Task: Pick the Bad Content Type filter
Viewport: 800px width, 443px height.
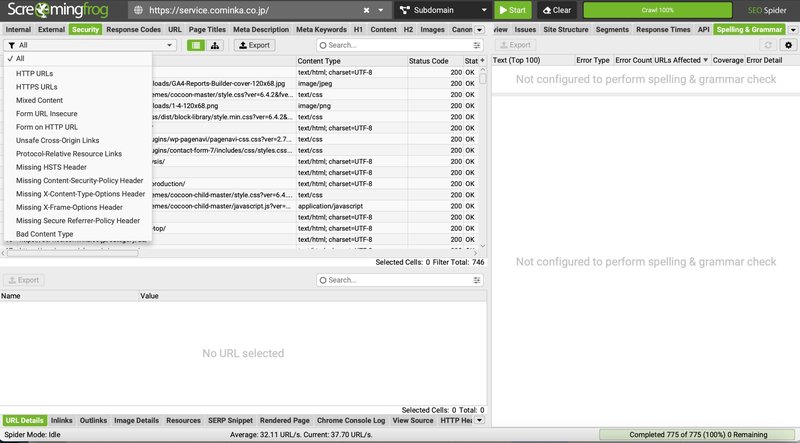Action: (44, 233)
